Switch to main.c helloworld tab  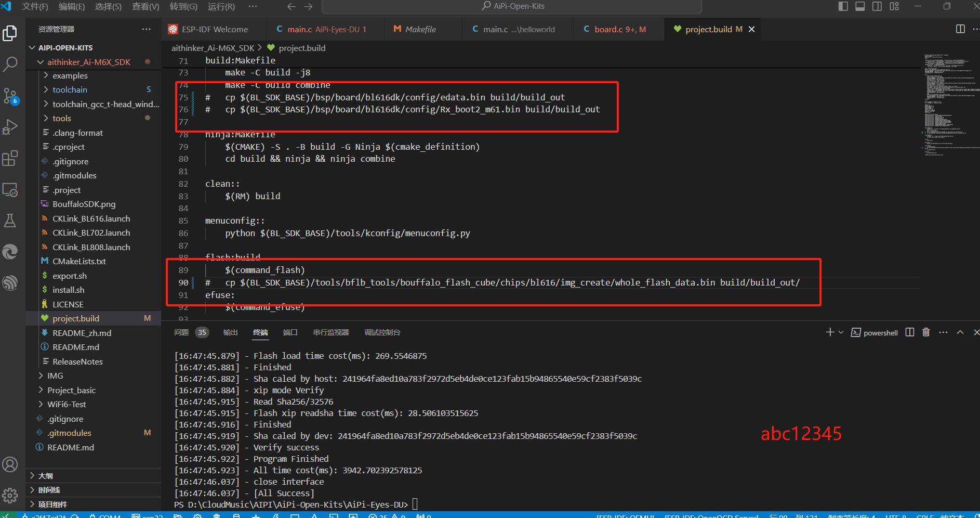518,29
